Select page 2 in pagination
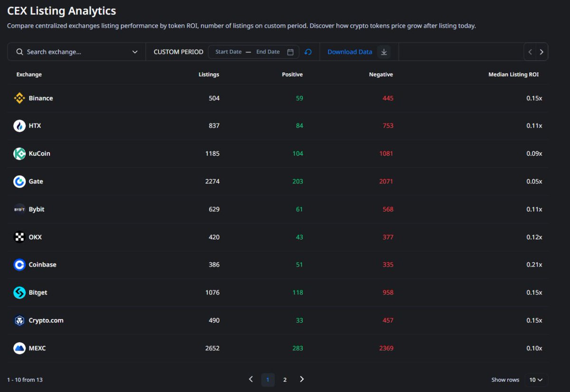 (x=285, y=380)
